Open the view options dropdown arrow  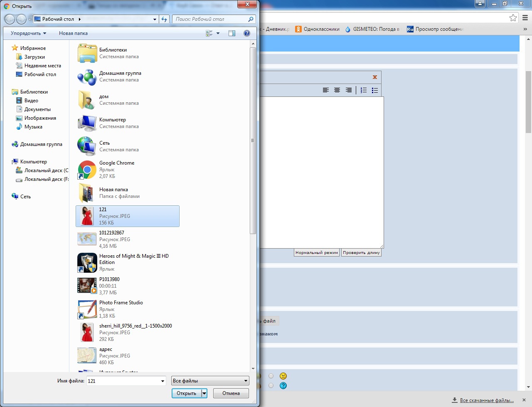pos(218,33)
